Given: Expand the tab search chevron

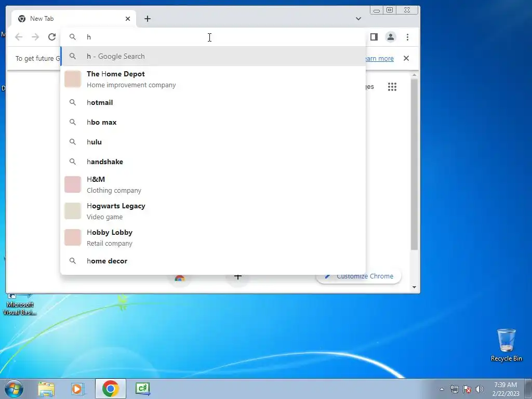Looking at the screenshot, I should click(358, 19).
